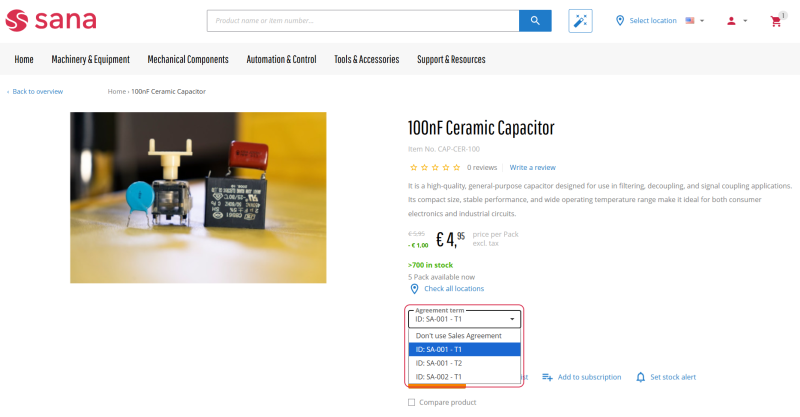The image size is (800, 417).
Task: Open the shopping cart
Action: click(x=776, y=21)
